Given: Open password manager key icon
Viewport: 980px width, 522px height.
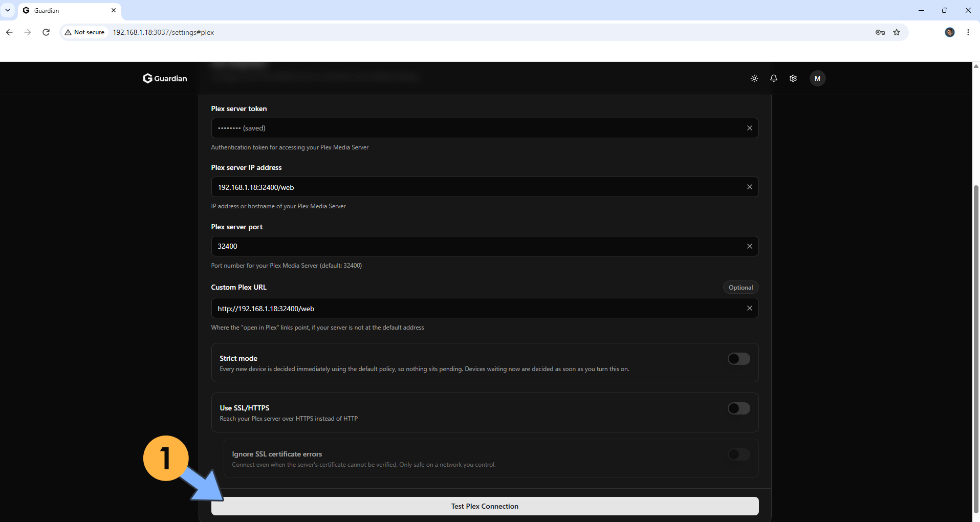Looking at the screenshot, I should pos(880,32).
